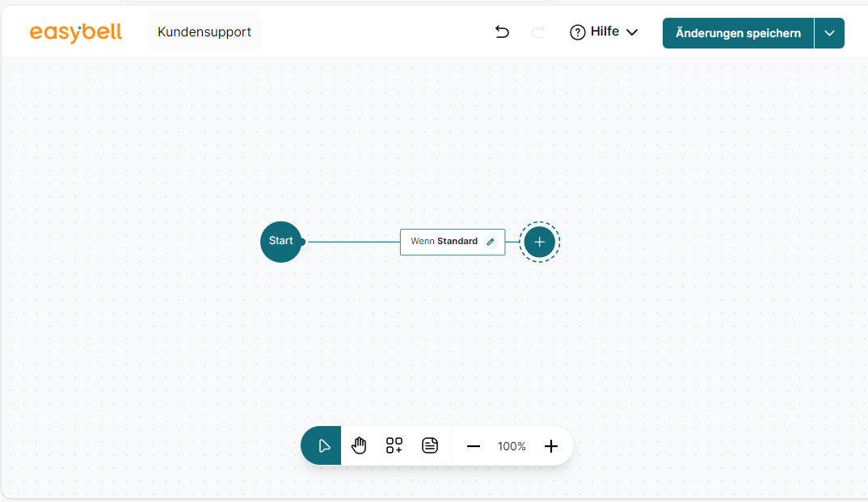Expand the arrow beside Änderungen speichern
The height and width of the screenshot is (502, 868).
(829, 33)
